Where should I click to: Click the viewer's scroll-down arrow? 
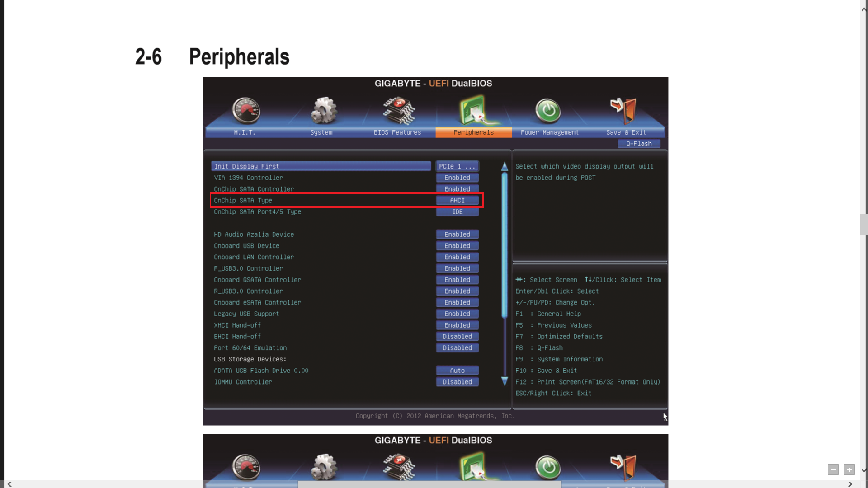coord(864,470)
